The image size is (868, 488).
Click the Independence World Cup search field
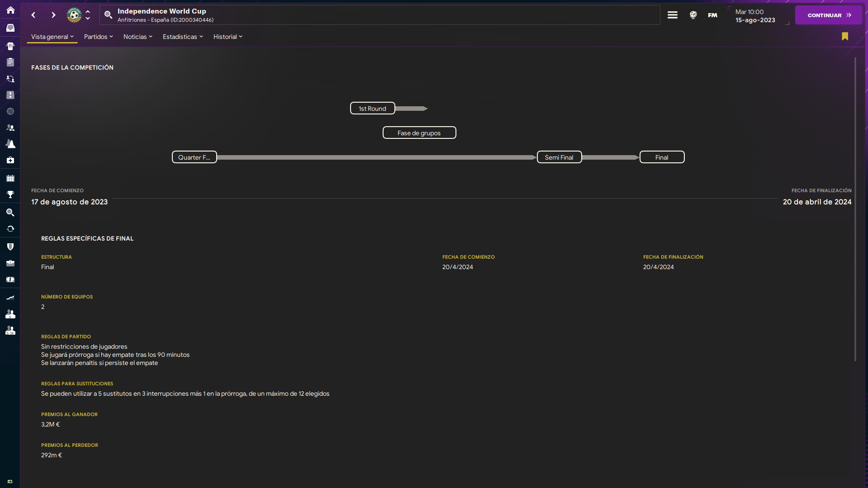[380, 15]
